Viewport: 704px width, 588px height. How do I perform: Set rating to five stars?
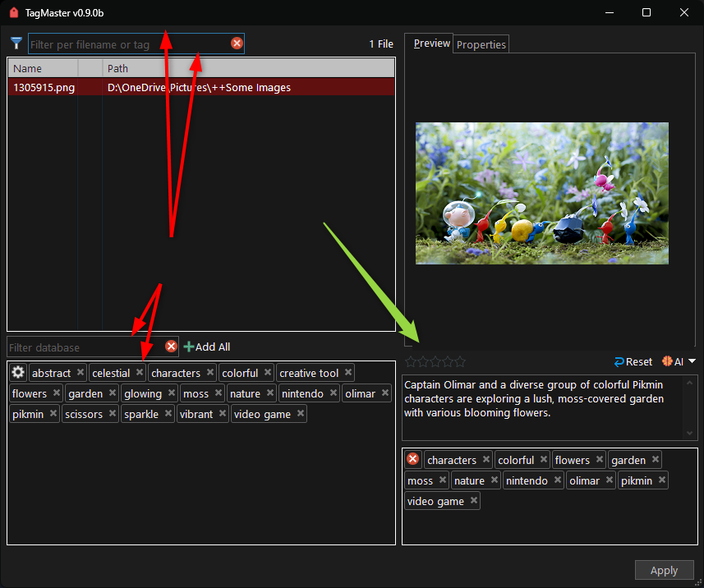click(x=460, y=361)
